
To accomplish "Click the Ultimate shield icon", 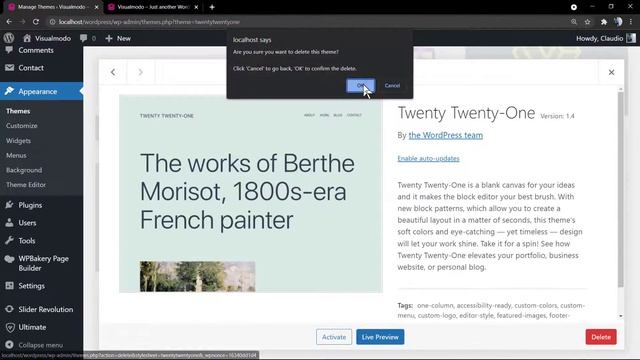I will 10,327.
